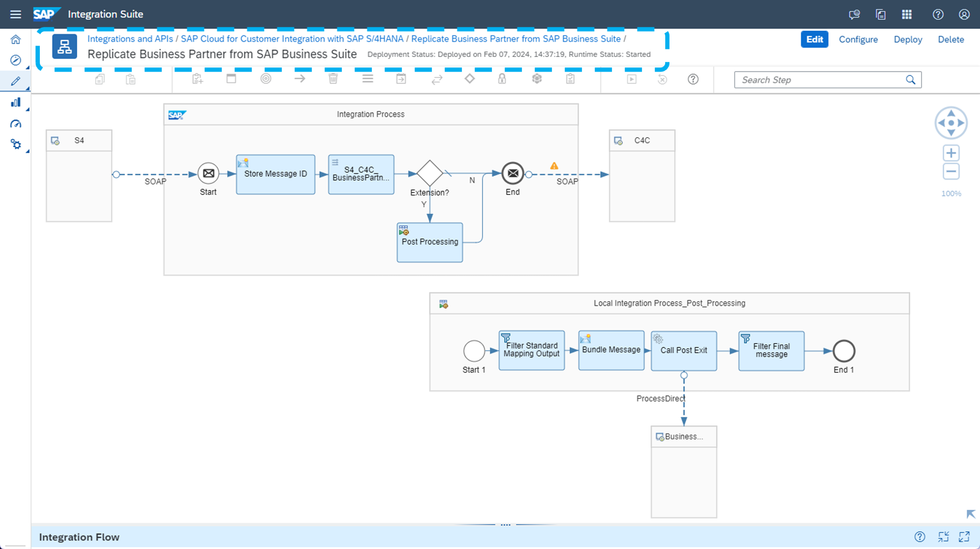The width and height of the screenshot is (980, 549).
Task: Click the SAP logo in the header
Action: 47,13
